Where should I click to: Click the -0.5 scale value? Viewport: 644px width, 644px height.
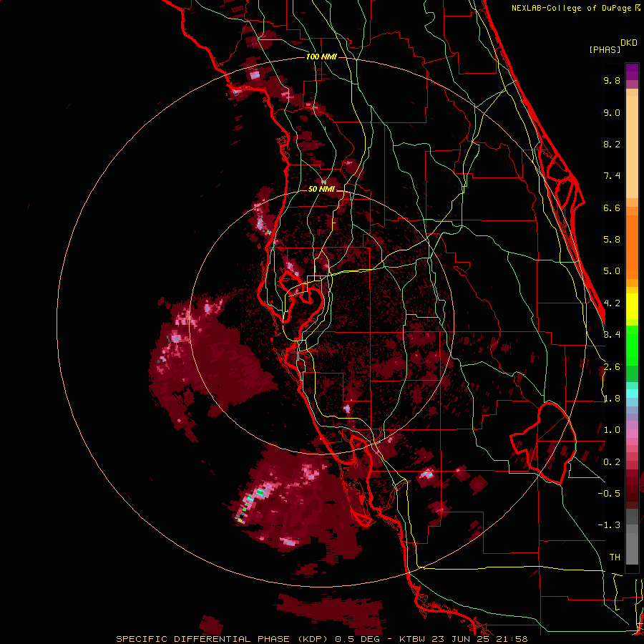pos(609,494)
